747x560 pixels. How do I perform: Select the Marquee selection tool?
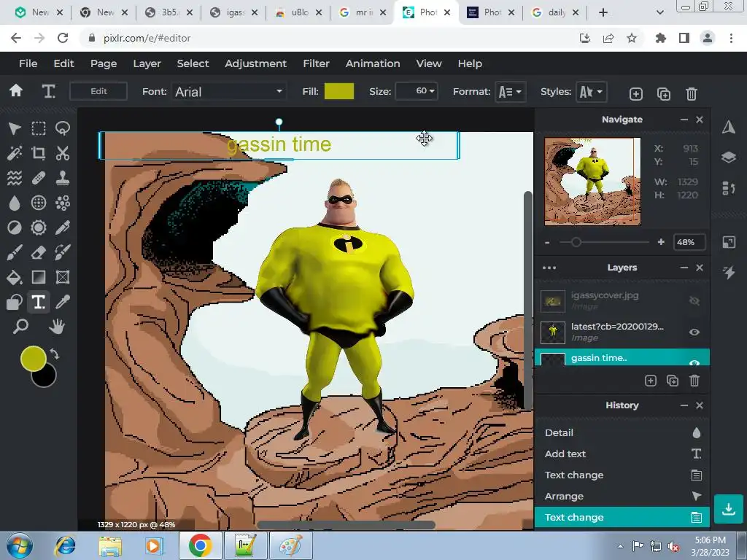[x=39, y=128]
